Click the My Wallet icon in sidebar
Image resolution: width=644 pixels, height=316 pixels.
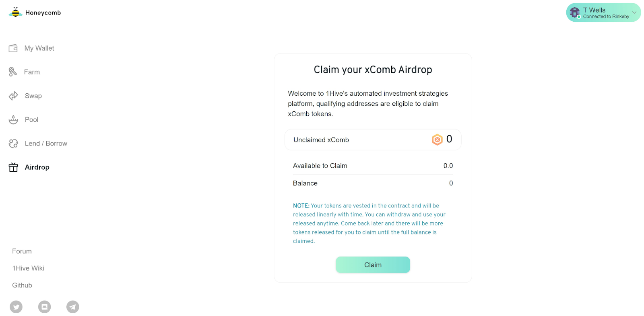point(13,48)
